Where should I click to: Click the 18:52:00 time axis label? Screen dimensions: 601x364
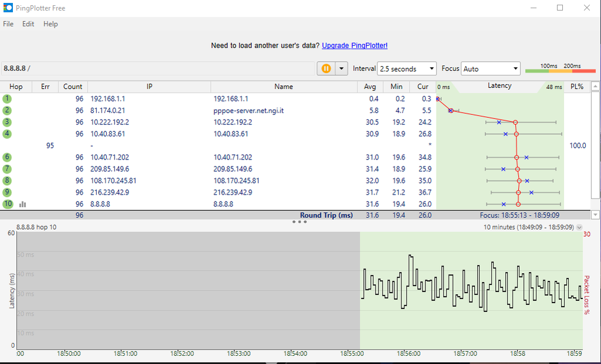pos(182,353)
